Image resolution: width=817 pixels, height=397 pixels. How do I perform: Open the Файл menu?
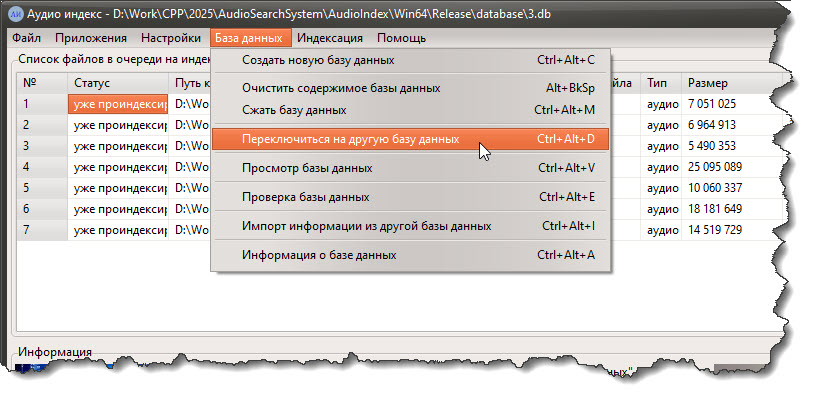27,38
